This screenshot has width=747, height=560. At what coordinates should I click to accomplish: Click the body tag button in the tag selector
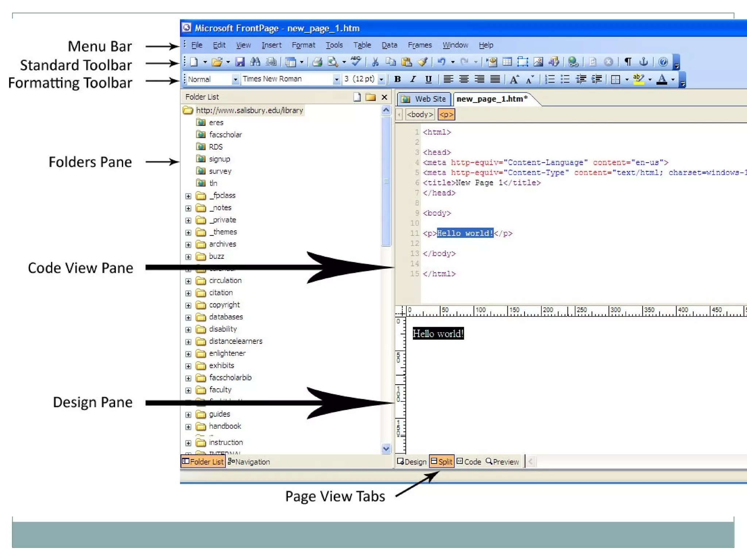point(420,114)
